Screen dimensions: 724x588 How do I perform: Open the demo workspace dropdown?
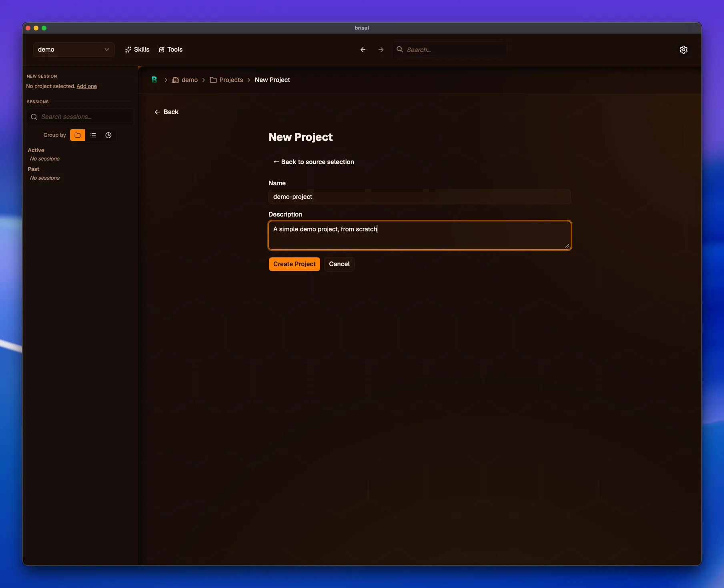pos(74,50)
